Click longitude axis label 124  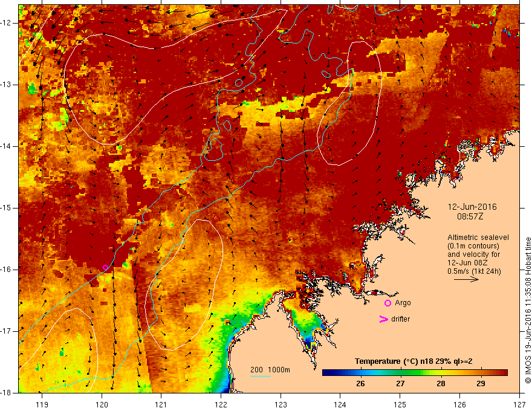[x=340, y=404]
